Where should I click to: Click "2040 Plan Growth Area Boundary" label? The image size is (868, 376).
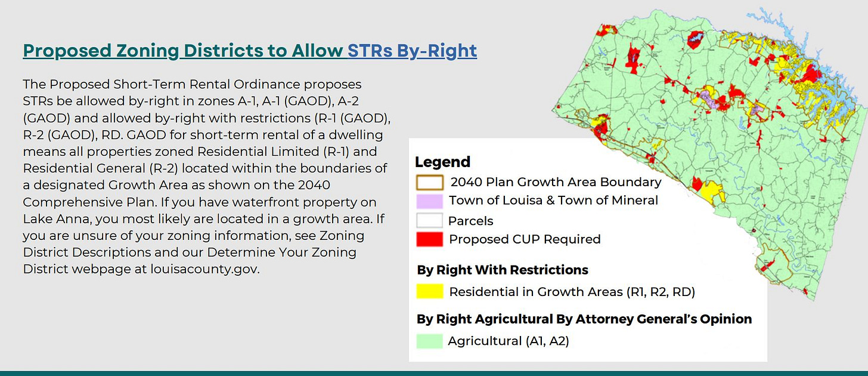tap(556, 182)
